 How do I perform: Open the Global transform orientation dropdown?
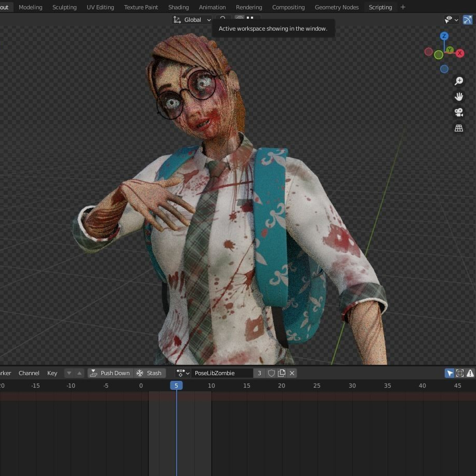click(x=192, y=20)
